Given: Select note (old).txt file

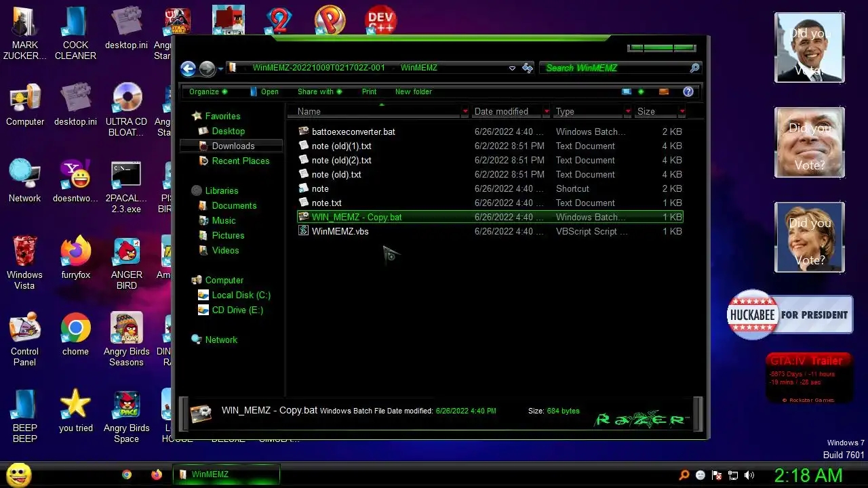Looking at the screenshot, I should (490, 174).
